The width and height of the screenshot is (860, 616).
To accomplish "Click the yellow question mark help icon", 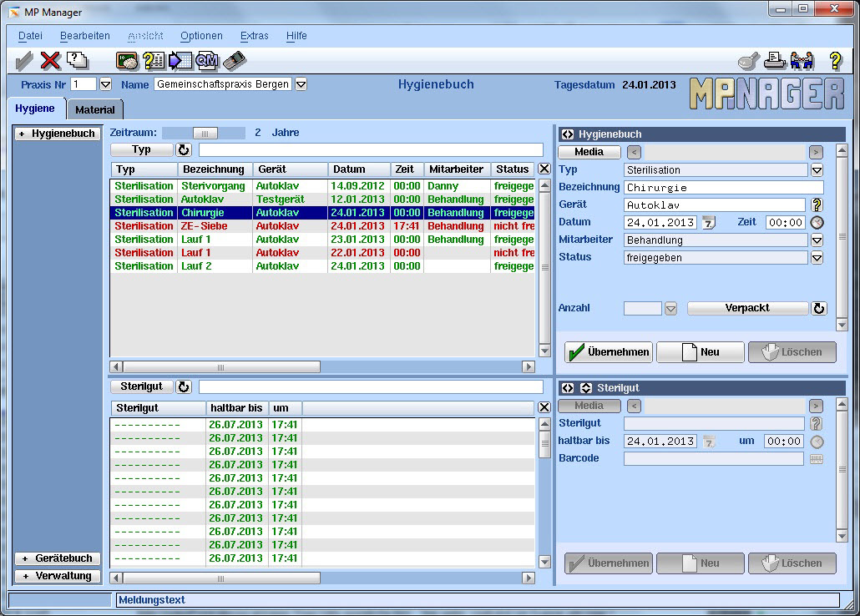I will point(835,60).
